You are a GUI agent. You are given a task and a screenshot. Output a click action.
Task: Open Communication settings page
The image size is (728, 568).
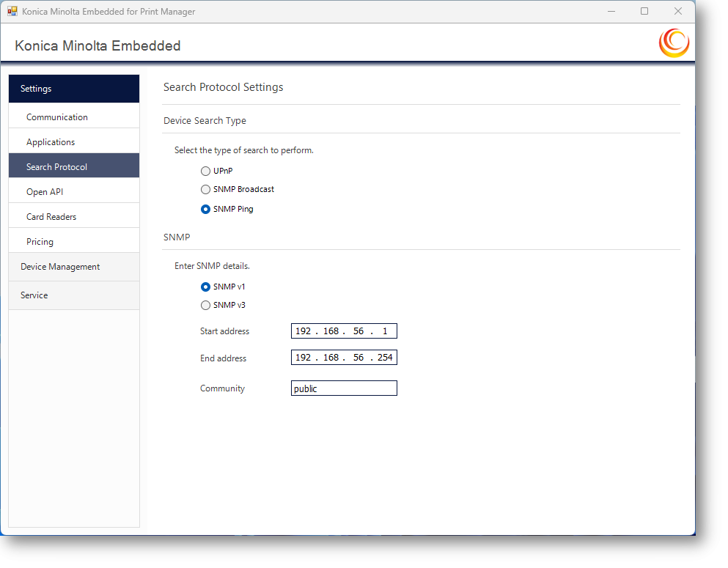[x=74, y=117]
